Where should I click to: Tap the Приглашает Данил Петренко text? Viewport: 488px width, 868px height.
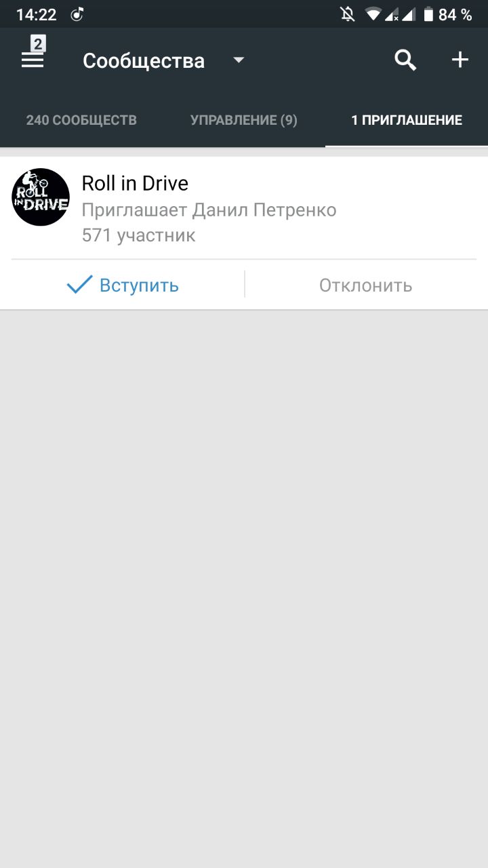pos(209,210)
